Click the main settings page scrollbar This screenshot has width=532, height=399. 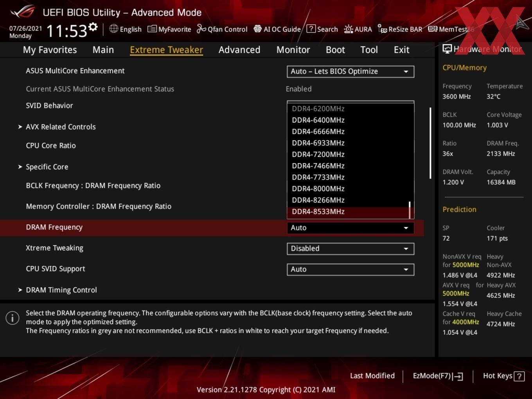(430, 143)
